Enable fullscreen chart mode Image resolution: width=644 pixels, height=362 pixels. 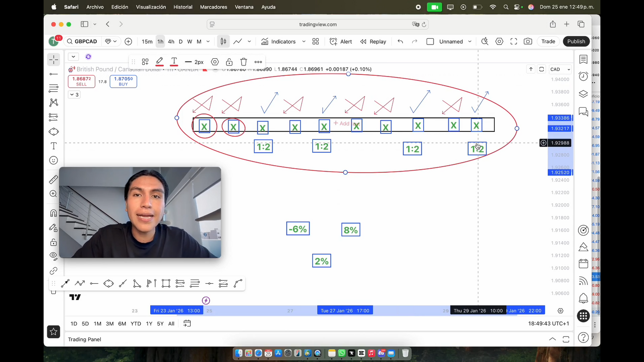tap(513, 41)
